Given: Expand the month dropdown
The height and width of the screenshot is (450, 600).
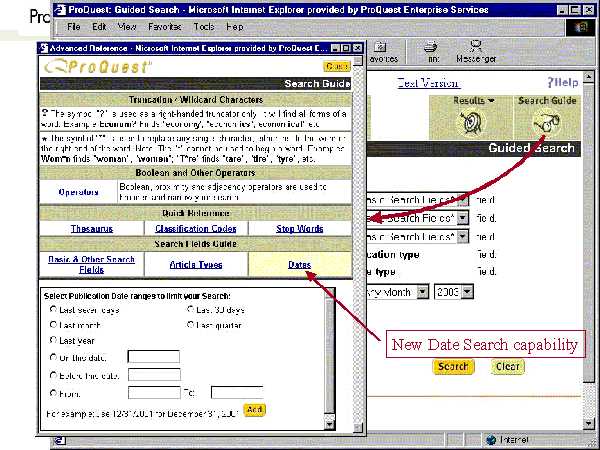Looking at the screenshot, I should tap(422, 292).
